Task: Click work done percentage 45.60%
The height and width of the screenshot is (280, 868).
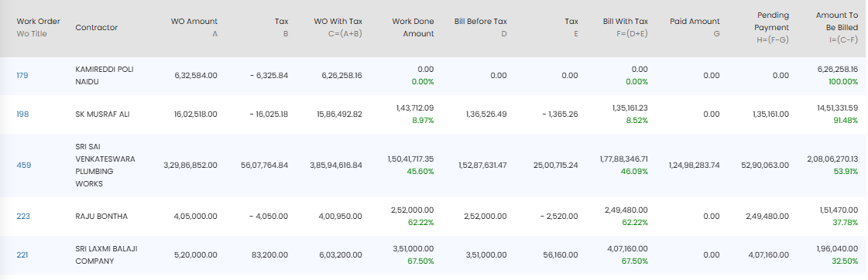Action: 420,172
